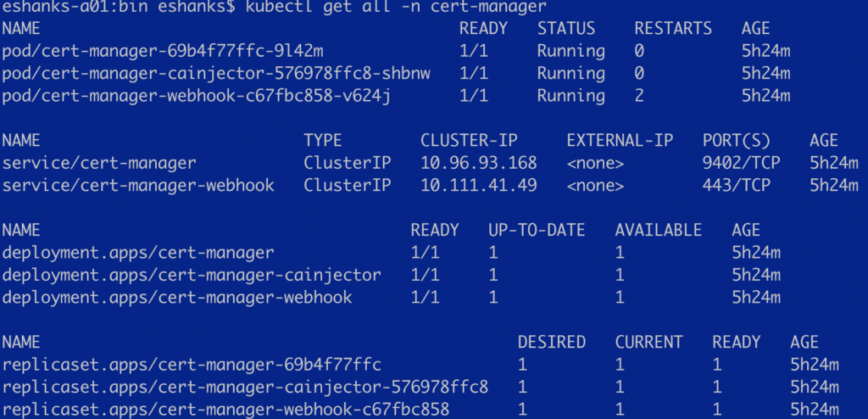Viewport: 868px width, 419px height.
Task: Click cluster IP 10.111.41.49
Action: (479, 185)
